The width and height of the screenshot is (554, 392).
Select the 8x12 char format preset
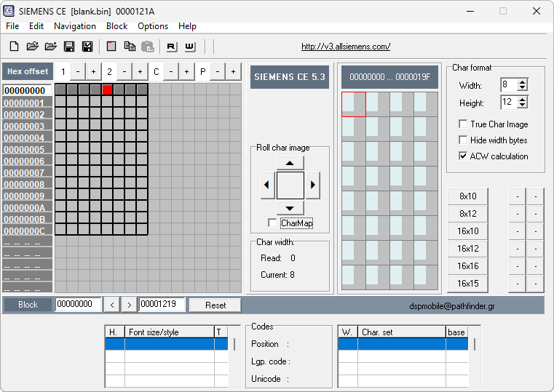click(x=468, y=214)
